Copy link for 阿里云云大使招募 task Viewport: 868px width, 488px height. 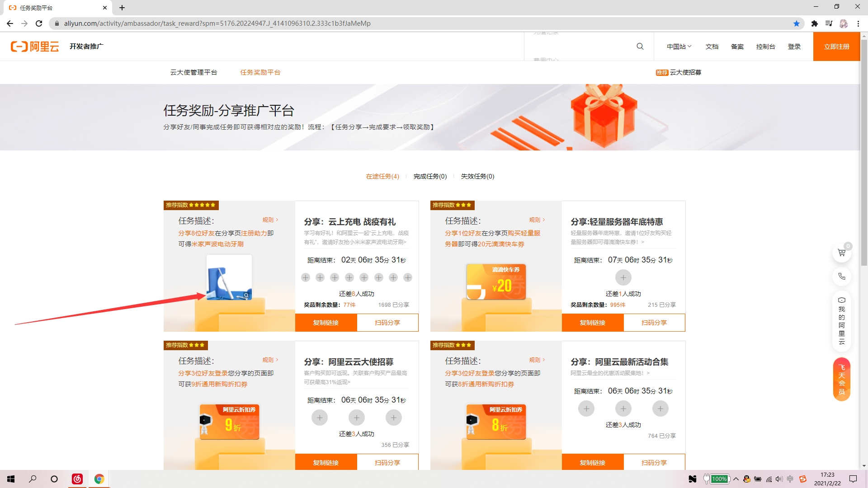[326, 462]
